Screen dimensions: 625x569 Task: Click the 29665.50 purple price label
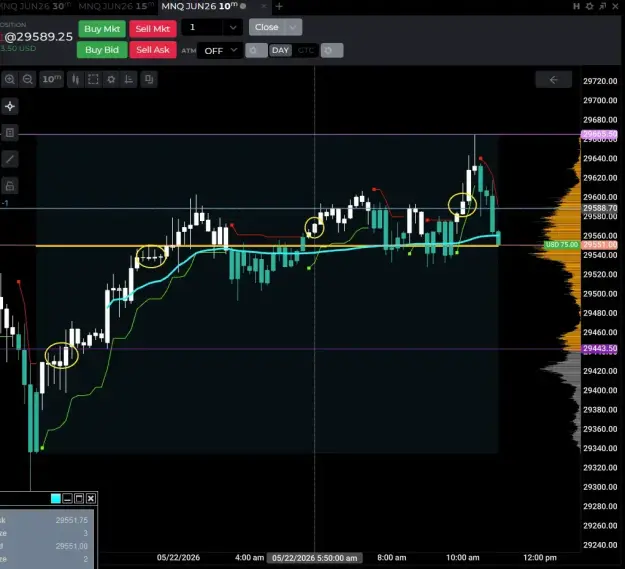[599, 134]
